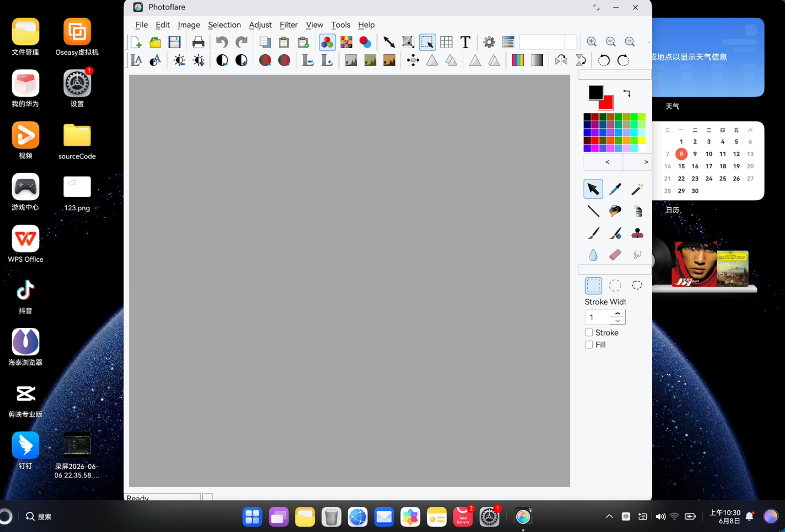785x532 pixels.
Task: Select the Eraser tool
Action: click(x=615, y=255)
